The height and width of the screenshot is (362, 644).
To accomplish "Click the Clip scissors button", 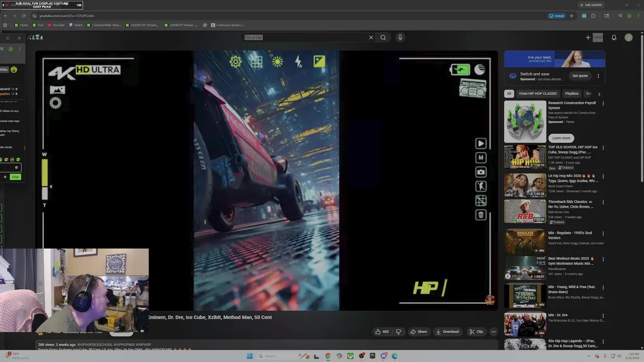I will point(476,332).
